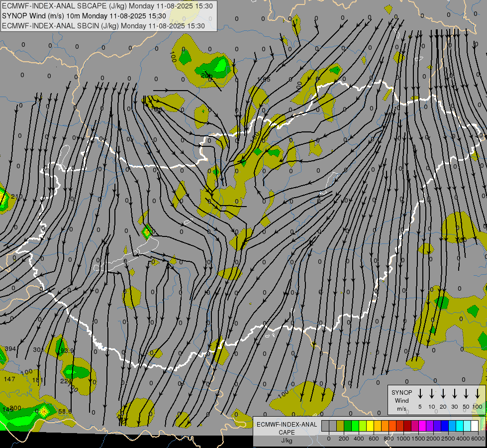Click the '1500' tick label under the colorbar
487x448 pixels.
(x=418, y=439)
